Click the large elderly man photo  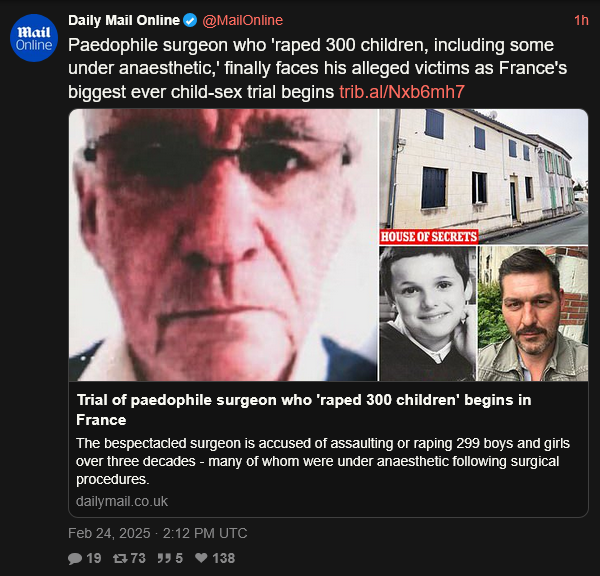click(x=223, y=245)
